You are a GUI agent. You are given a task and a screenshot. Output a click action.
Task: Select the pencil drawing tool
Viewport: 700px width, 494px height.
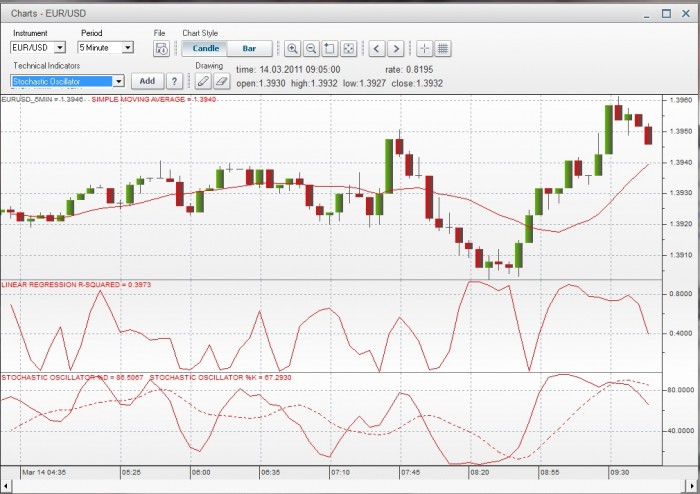click(203, 81)
